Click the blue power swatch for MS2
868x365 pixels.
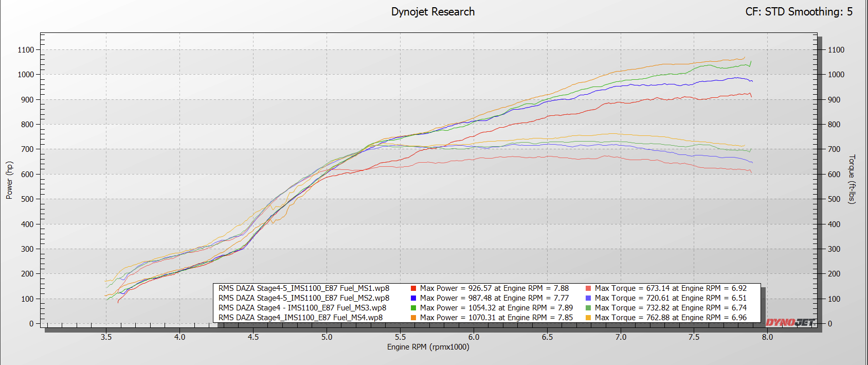click(413, 298)
